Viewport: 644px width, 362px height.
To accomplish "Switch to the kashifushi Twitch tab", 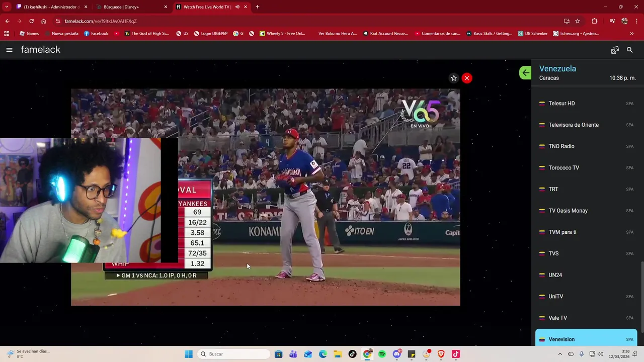I will coord(52,7).
